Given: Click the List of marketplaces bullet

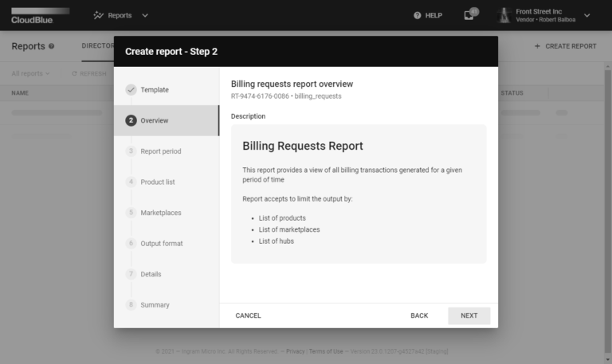Looking at the screenshot, I should pos(288,230).
